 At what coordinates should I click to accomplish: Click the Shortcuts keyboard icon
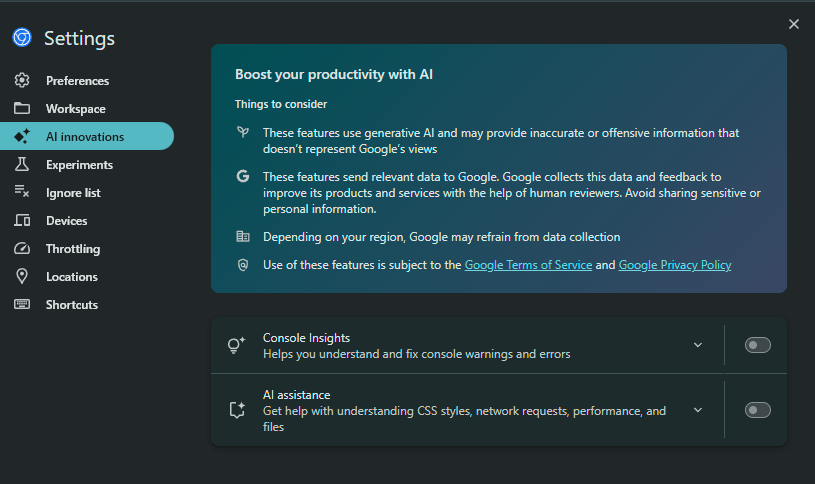click(22, 305)
